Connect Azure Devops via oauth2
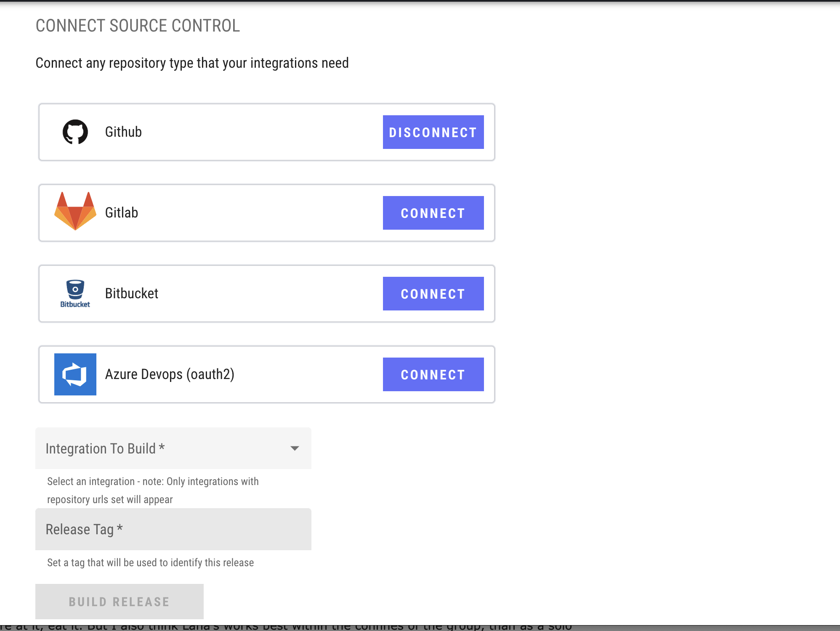This screenshot has width=840, height=631. (x=433, y=374)
